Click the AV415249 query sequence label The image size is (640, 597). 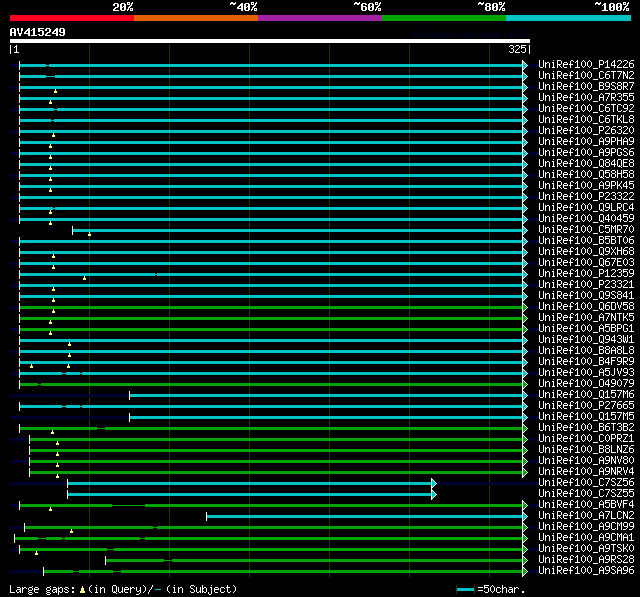[x=38, y=32]
